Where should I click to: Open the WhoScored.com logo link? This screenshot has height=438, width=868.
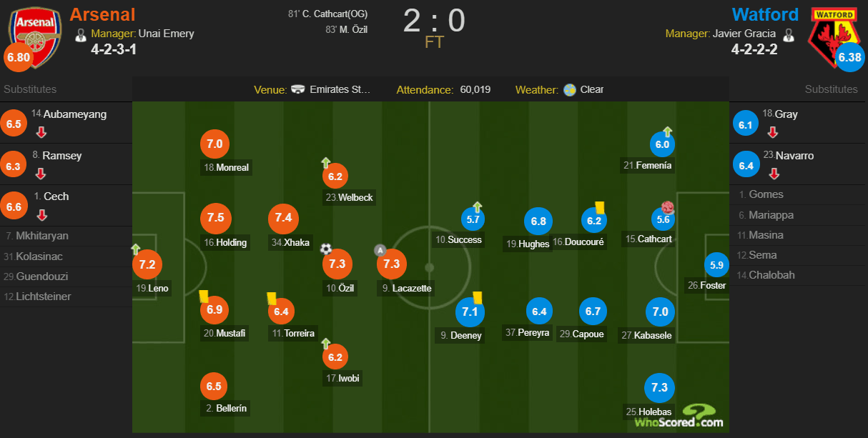pyautogui.click(x=679, y=416)
